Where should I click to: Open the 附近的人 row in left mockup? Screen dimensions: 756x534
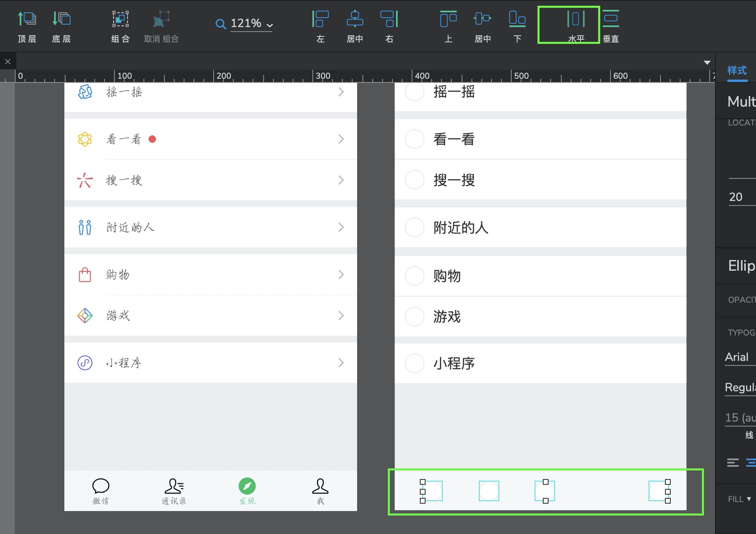tap(210, 227)
